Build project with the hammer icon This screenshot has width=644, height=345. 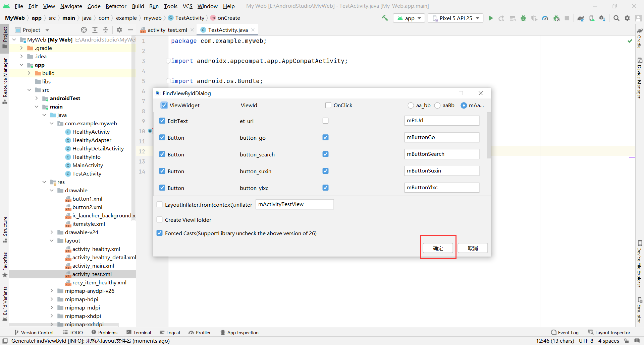click(385, 18)
